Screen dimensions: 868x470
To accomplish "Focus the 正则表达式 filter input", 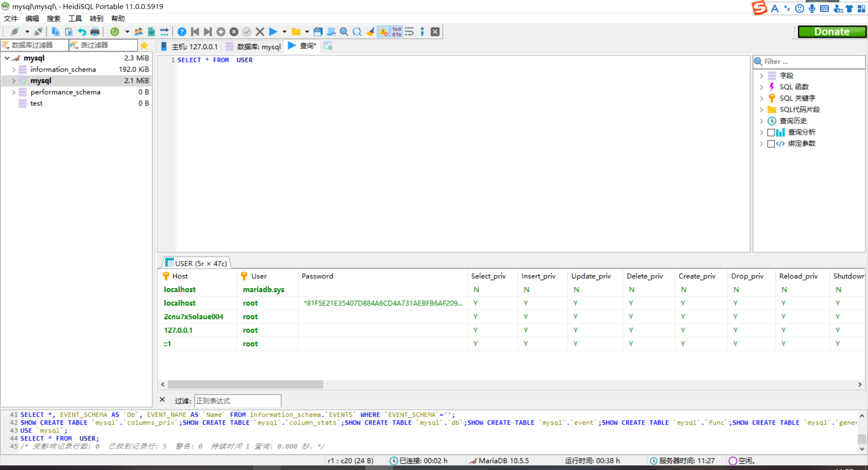I will (x=238, y=401).
